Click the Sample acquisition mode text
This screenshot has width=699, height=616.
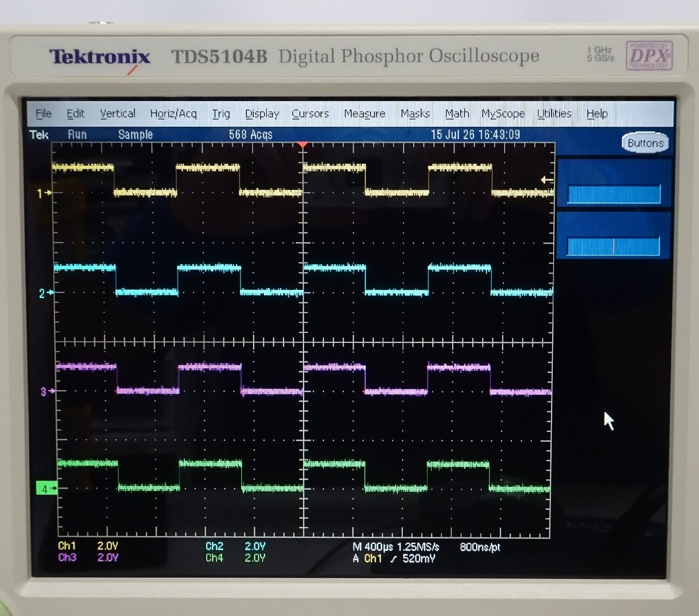coord(135,134)
